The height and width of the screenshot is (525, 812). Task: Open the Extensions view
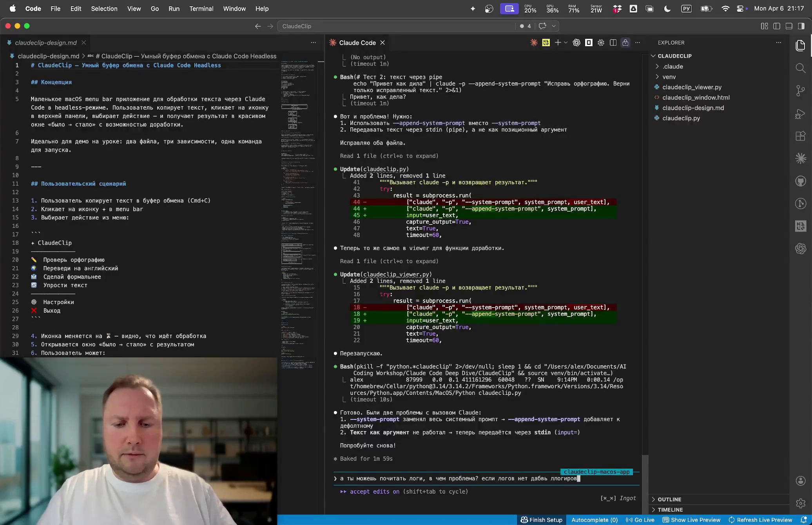pos(800,136)
